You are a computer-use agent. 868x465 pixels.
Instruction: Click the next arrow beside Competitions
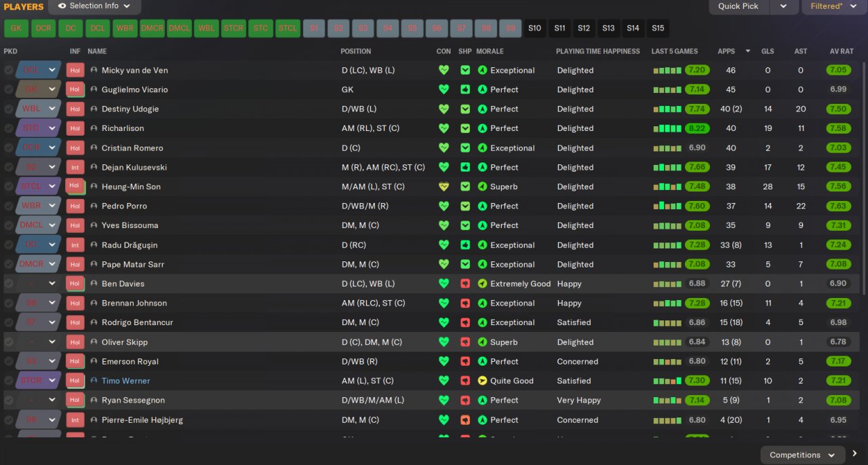click(854, 454)
